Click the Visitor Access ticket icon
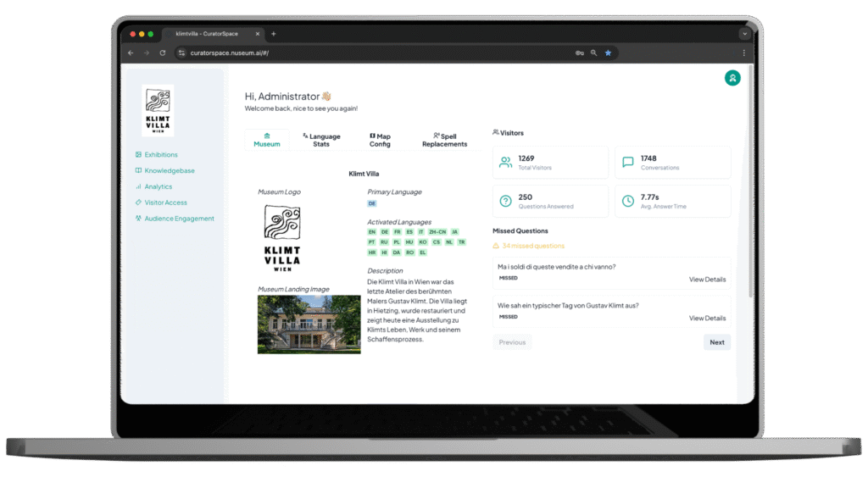This screenshot has height=488, width=868. tap(138, 202)
